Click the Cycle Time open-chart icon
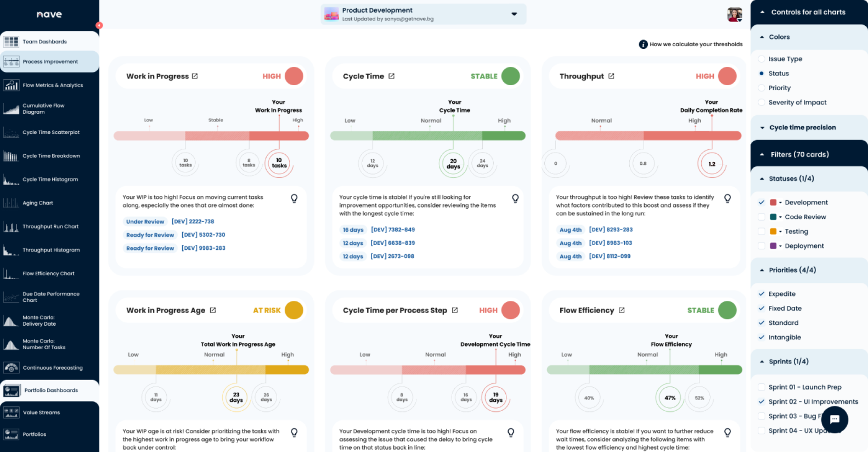The image size is (868, 452). (392, 76)
